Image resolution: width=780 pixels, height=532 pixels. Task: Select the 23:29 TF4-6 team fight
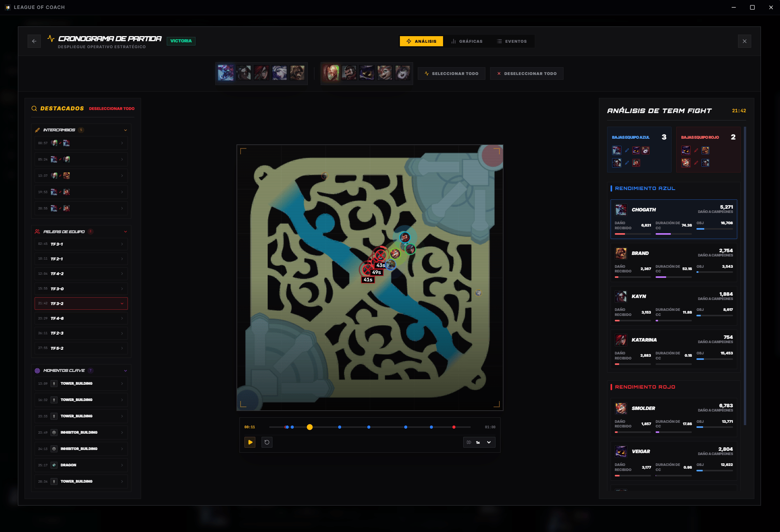coord(81,319)
